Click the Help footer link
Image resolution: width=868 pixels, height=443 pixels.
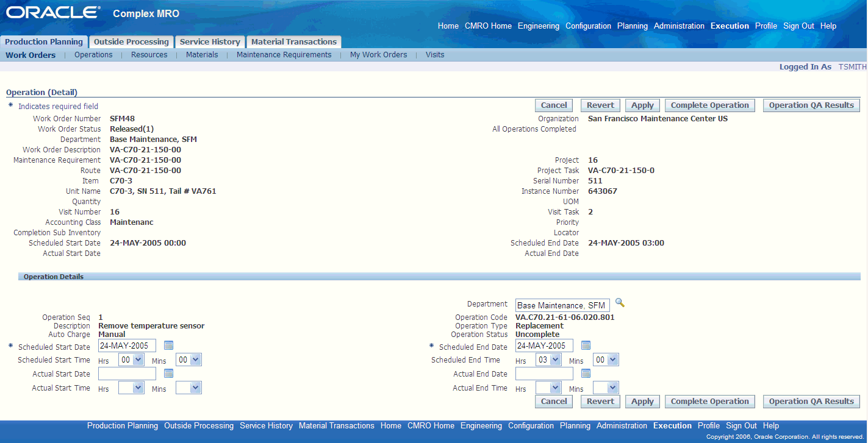pos(771,426)
